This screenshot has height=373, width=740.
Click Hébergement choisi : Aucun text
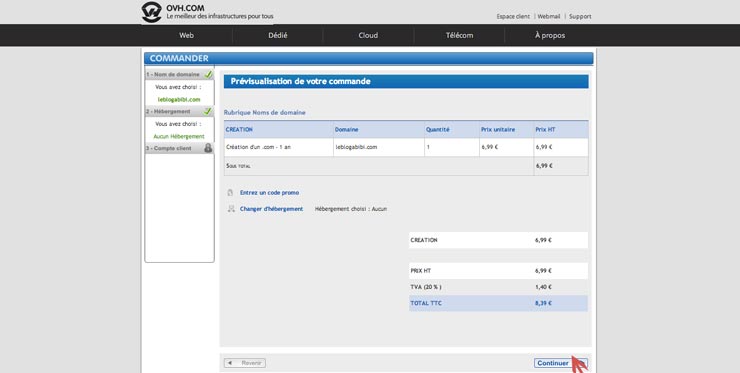point(351,209)
